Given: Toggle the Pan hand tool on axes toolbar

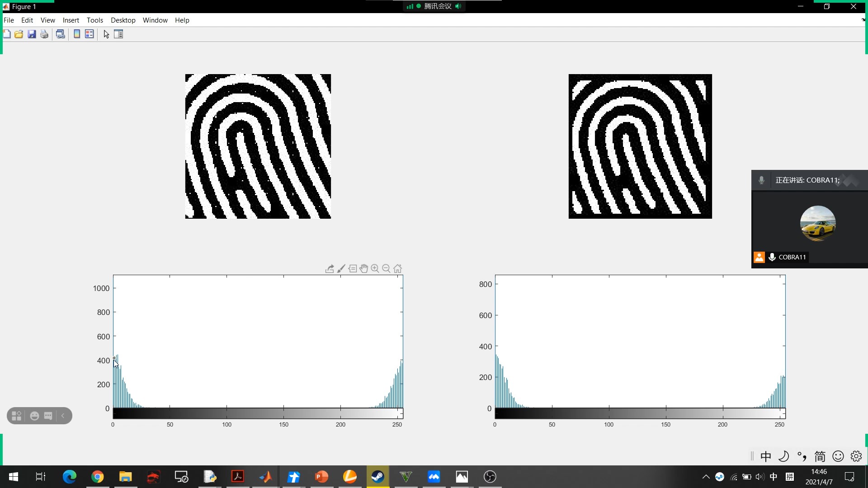Looking at the screenshot, I should pos(364,269).
